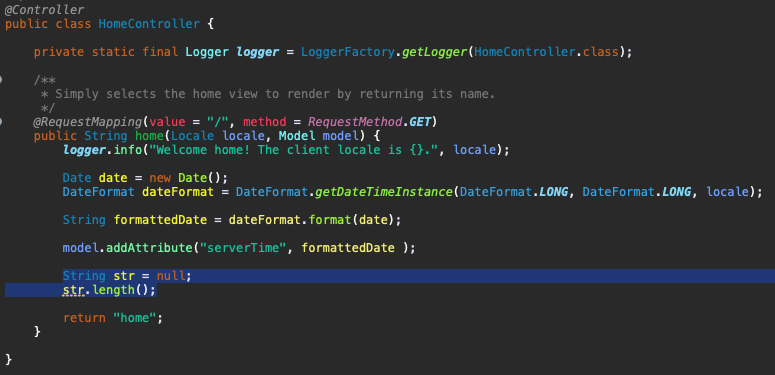Screen dimensions: 775x375
Task: Select HomeController in the class declaration line
Action: pyautogui.click(x=149, y=24)
